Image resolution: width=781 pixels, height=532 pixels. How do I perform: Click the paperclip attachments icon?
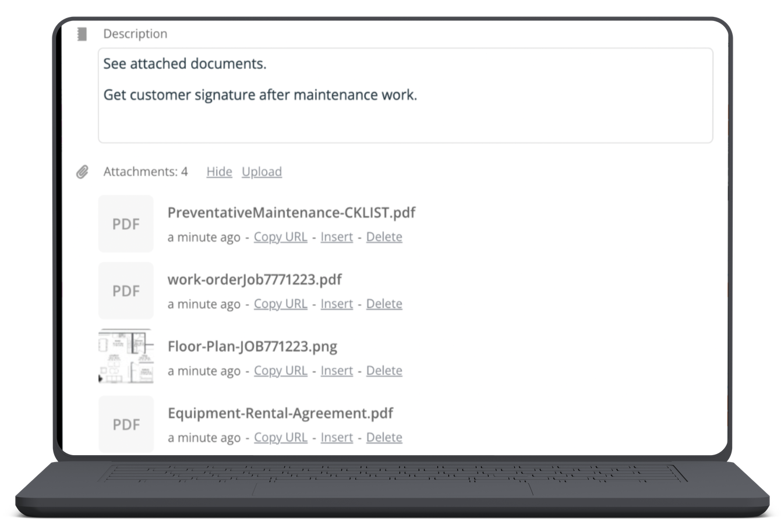point(82,172)
